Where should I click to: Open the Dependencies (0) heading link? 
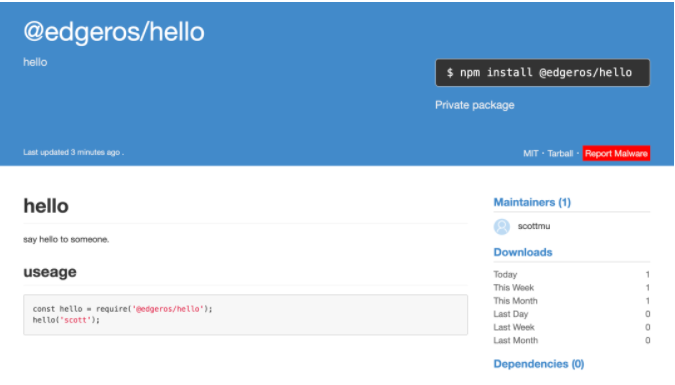click(539, 364)
